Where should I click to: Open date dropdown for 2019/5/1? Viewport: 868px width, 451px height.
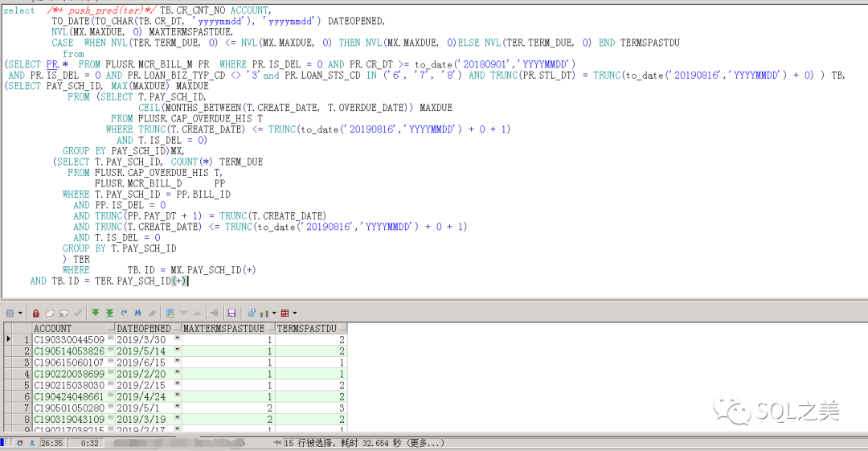pos(177,406)
